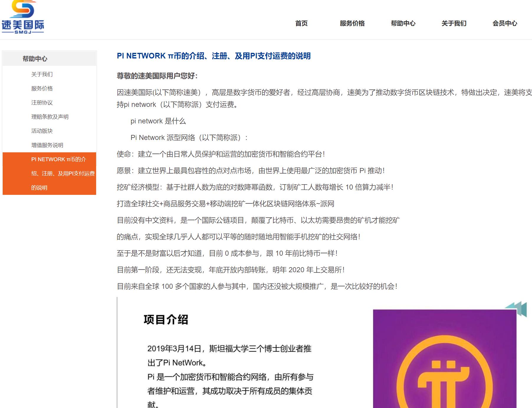The image size is (532, 408).
Task: Click the 使命 paragraph line
Action: 221,154
